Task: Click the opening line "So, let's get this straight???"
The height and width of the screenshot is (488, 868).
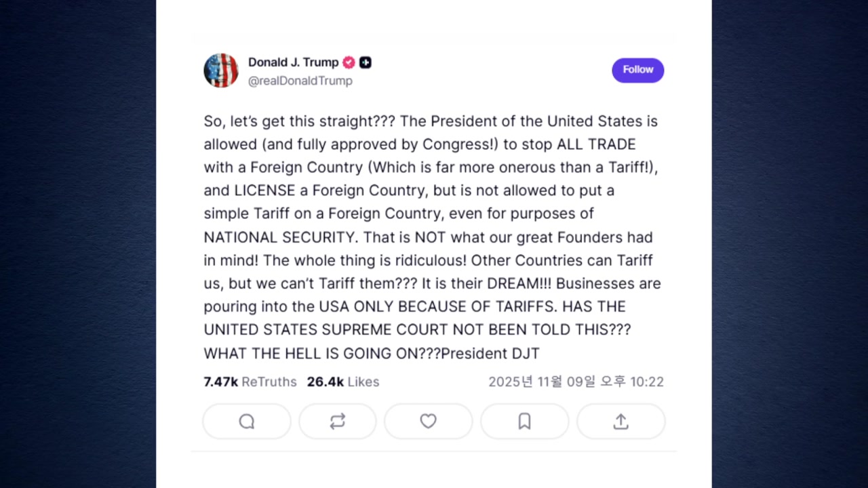Action: [298, 121]
